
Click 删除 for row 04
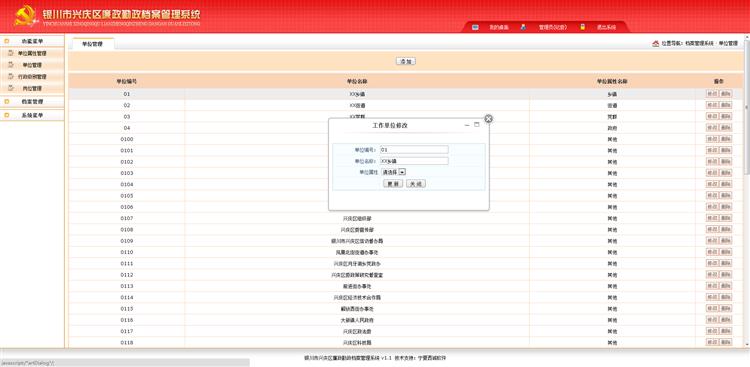726,128
